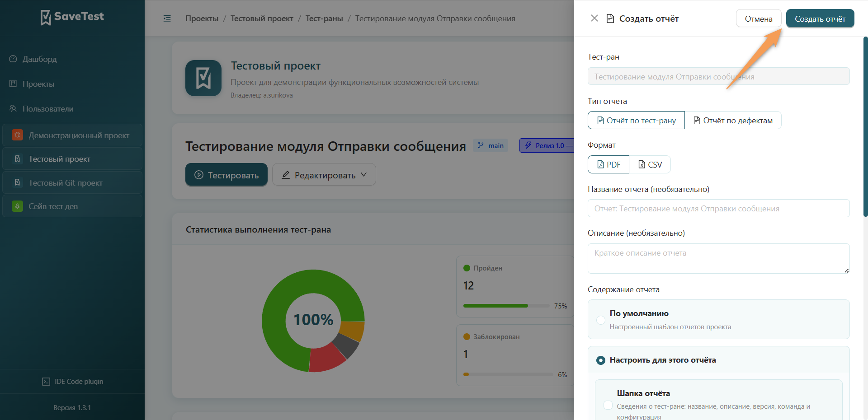Click the report panel scrollbar

click(866, 126)
